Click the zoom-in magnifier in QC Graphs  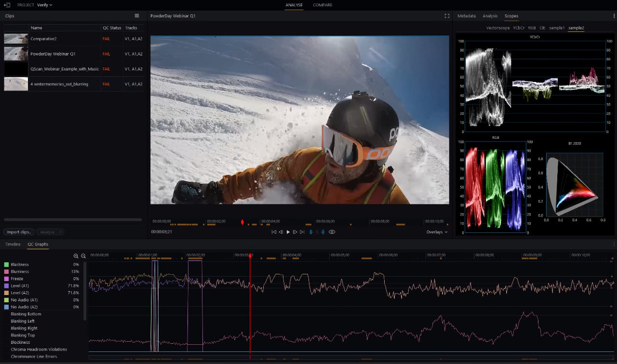point(76,256)
